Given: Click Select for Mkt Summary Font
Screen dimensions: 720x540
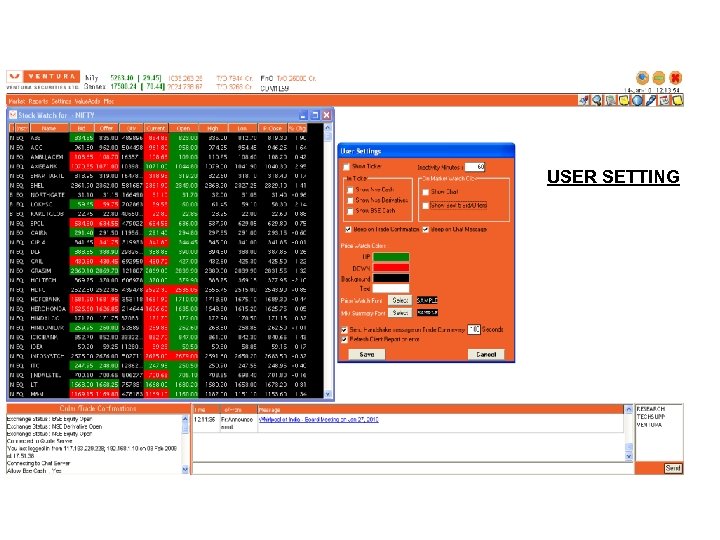Looking at the screenshot, I should click(400, 312).
